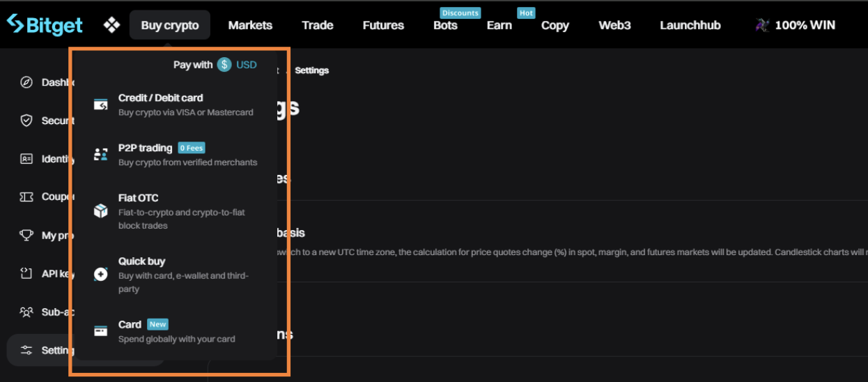The image size is (868, 382).
Task: Click the Credit / Debit card icon
Action: (x=101, y=105)
